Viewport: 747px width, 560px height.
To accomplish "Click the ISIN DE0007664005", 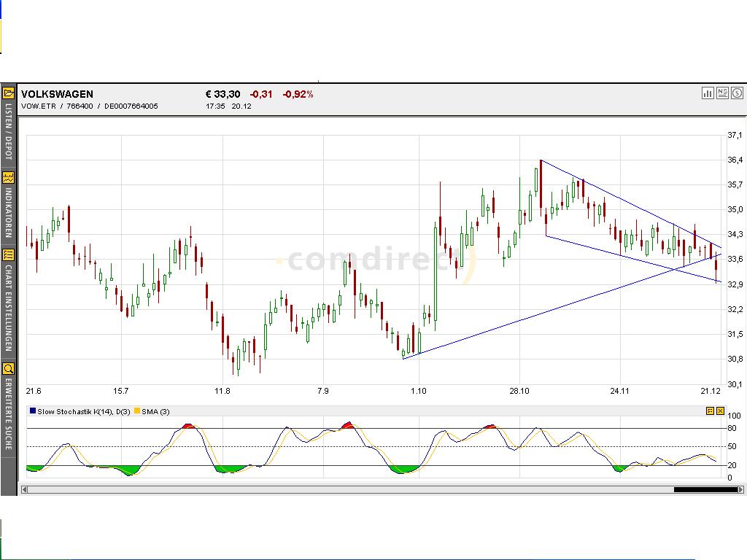I will [x=131, y=106].
